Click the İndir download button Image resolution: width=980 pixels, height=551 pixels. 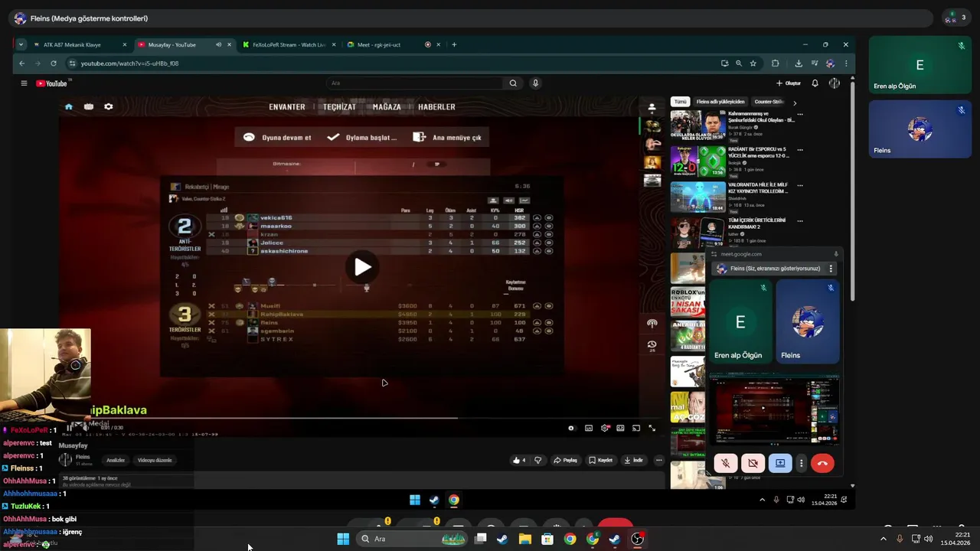(x=633, y=460)
